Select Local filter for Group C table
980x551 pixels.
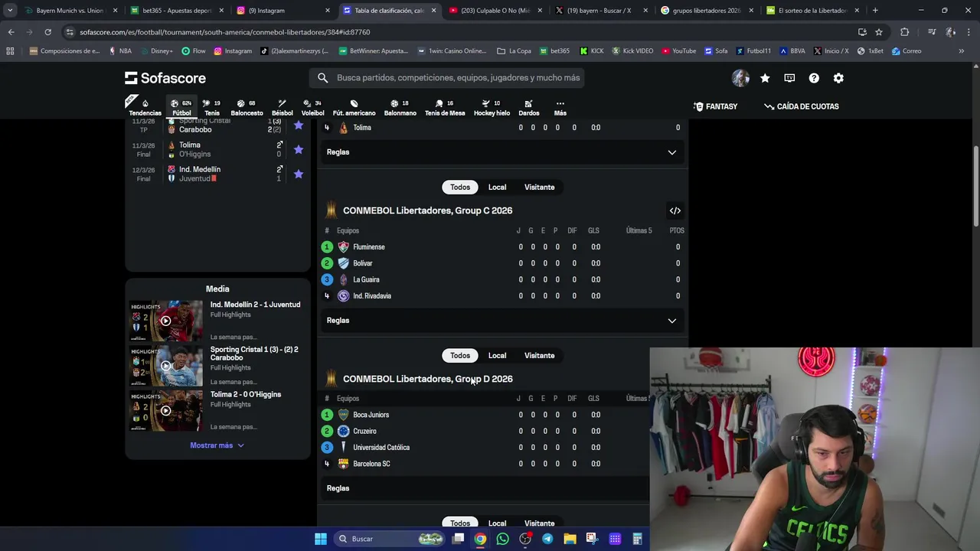(497, 187)
